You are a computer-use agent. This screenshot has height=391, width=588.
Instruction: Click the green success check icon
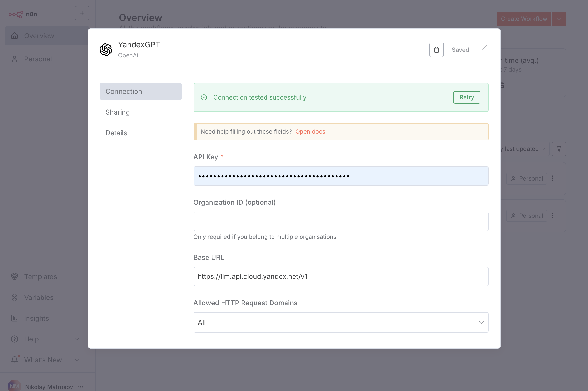click(204, 97)
